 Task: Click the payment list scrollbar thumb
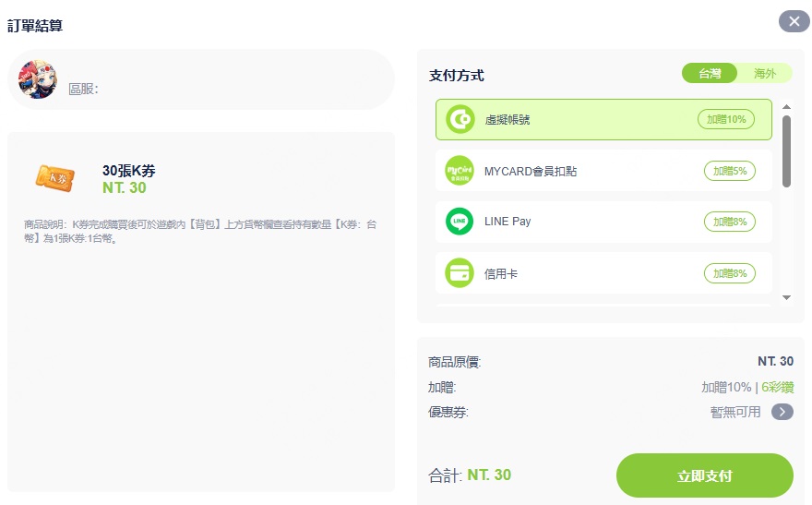(786, 150)
